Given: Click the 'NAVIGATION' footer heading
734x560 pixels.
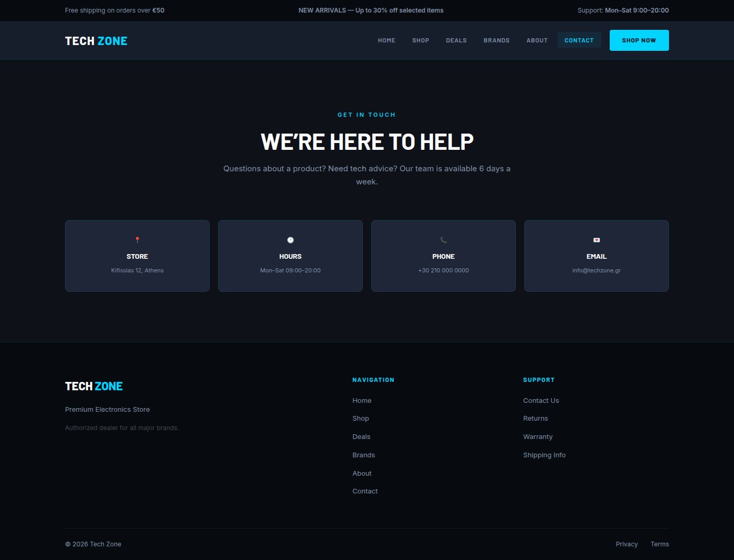Looking at the screenshot, I should (373, 380).
